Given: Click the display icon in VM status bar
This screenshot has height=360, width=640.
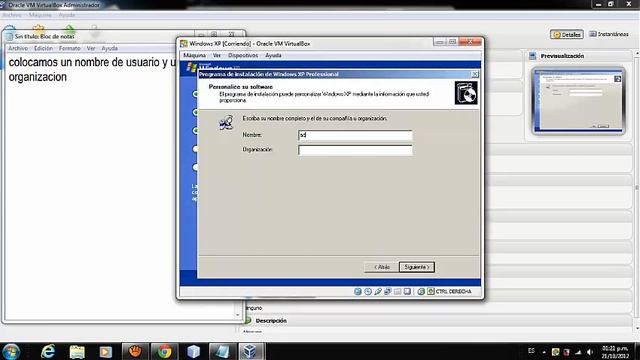Looking at the screenshot, I should click(407, 291).
